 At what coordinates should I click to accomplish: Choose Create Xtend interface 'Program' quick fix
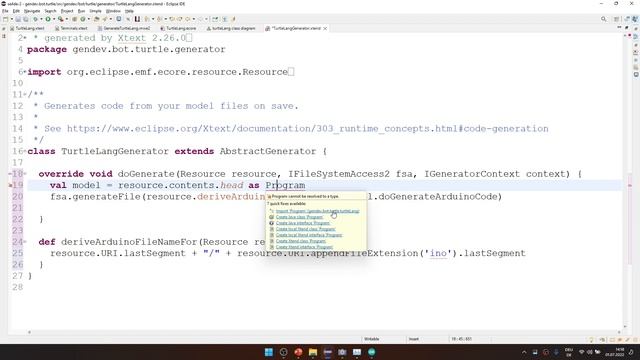click(304, 247)
